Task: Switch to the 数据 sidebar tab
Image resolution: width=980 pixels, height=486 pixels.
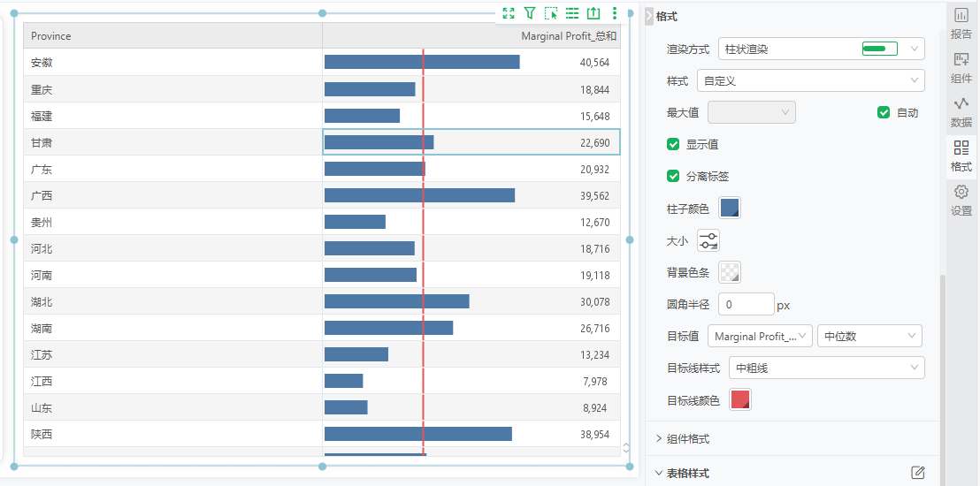Action: click(961, 112)
